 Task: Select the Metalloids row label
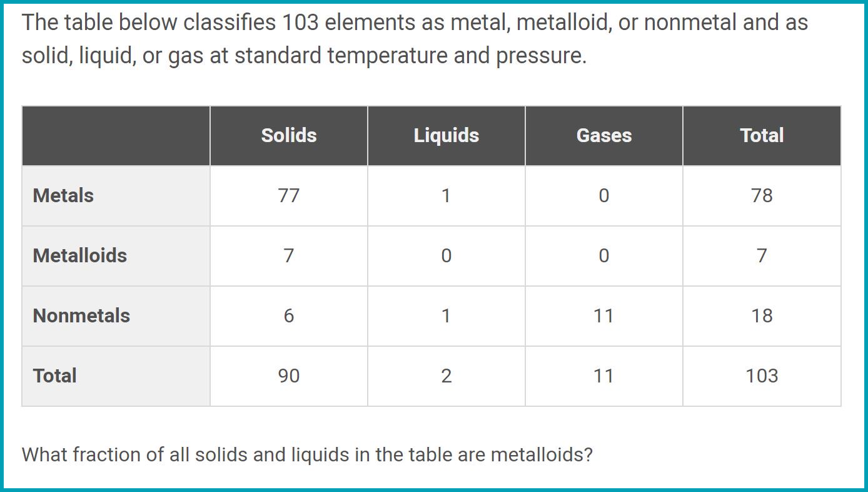(x=80, y=255)
